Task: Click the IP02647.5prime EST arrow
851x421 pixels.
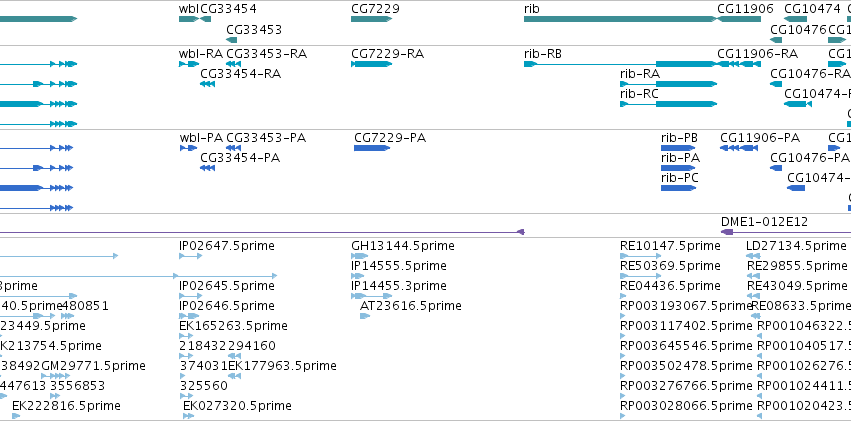Action: (x=190, y=256)
